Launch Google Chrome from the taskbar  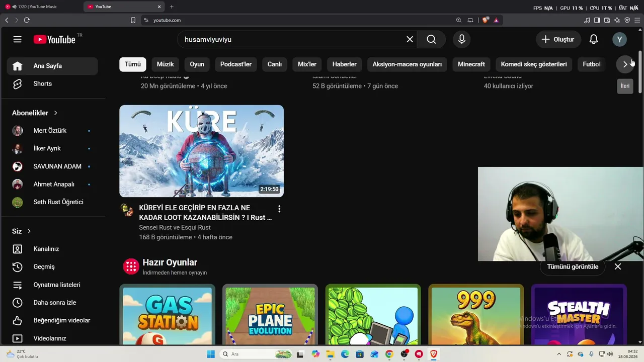click(x=389, y=354)
